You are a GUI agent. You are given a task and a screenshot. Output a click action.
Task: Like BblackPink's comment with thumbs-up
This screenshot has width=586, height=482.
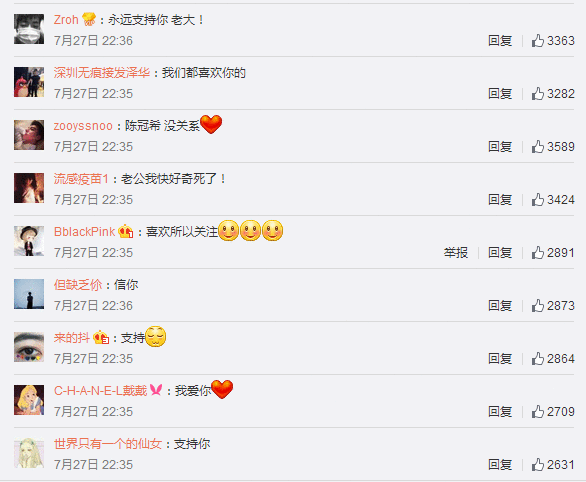537,253
